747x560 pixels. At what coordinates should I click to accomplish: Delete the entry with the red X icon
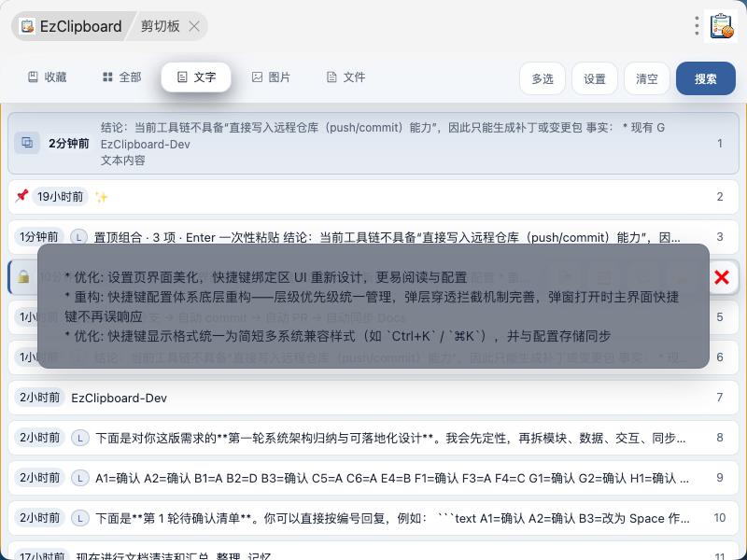(721, 276)
